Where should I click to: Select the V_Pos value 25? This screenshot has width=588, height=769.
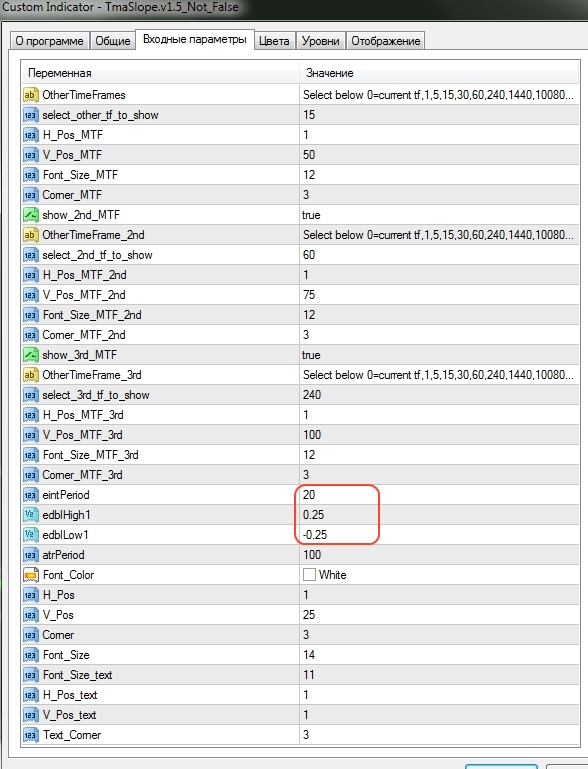(309, 615)
